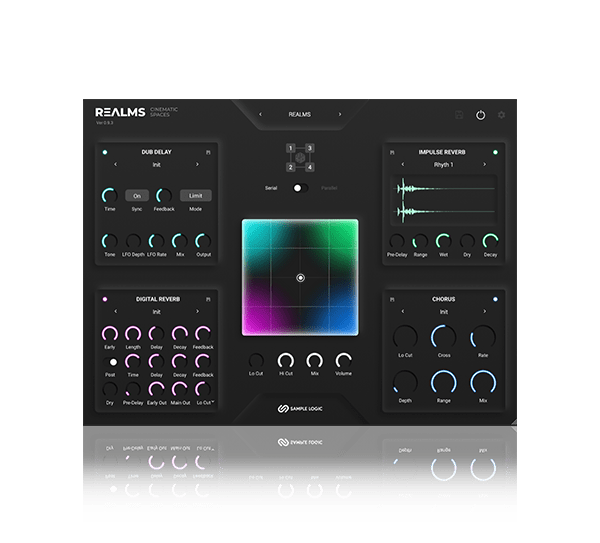Open Chorus Init preset menu
Image resolution: width=600 pixels, height=543 pixels.
coord(443,312)
